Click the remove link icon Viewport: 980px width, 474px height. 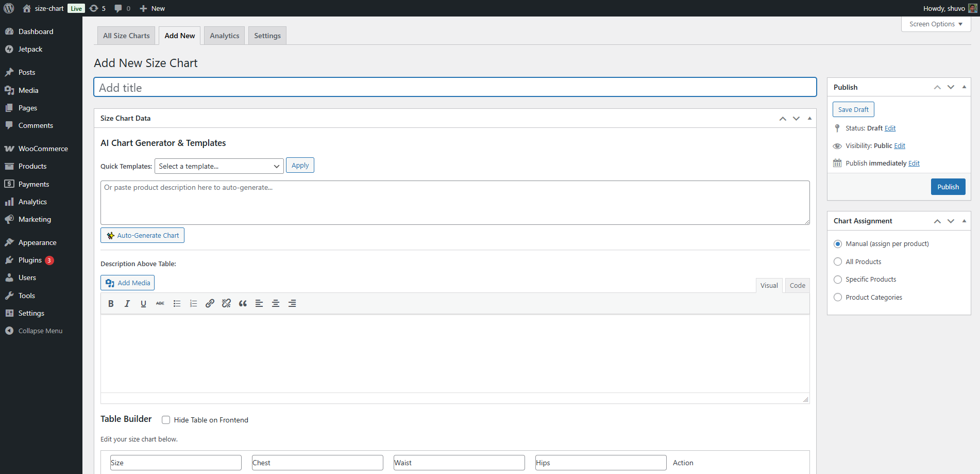(x=226, y=303)
